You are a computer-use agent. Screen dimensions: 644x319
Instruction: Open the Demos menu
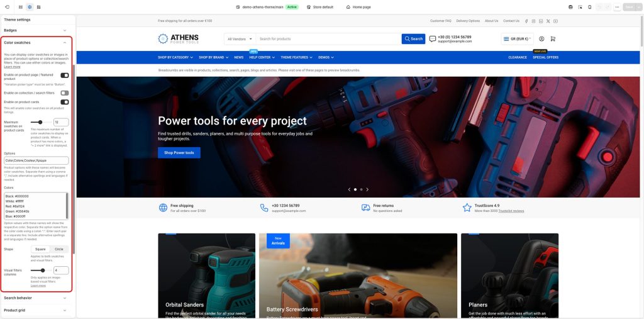[x=326, y=57]
